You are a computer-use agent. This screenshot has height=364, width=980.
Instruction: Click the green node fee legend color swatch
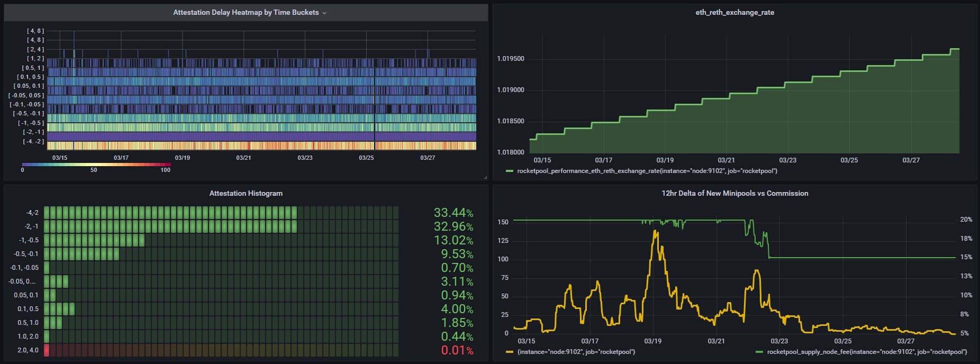[759, 352]
